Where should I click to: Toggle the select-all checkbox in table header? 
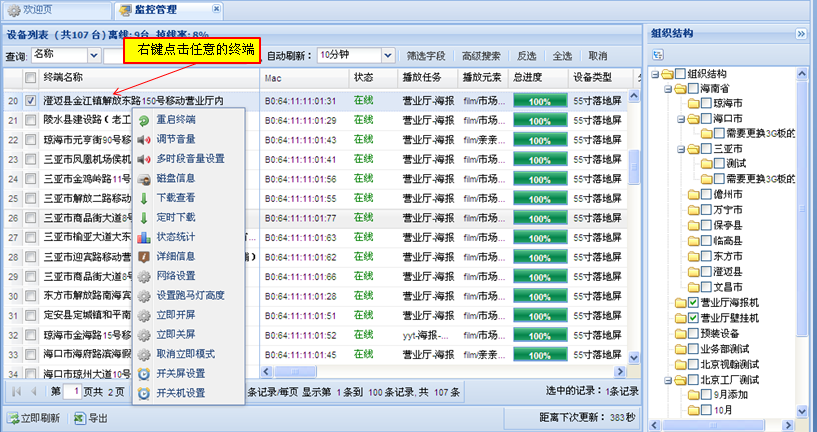pyautogui.click(x=32, y=77)
